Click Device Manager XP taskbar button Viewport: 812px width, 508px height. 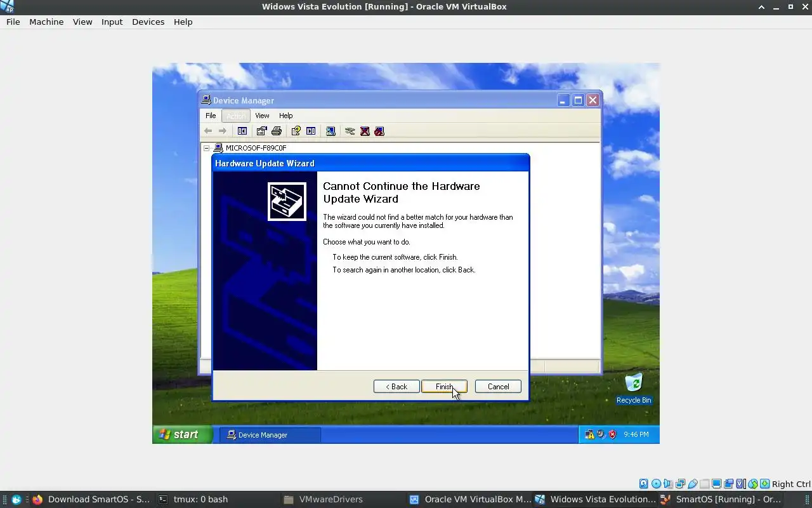click(270, 435)
